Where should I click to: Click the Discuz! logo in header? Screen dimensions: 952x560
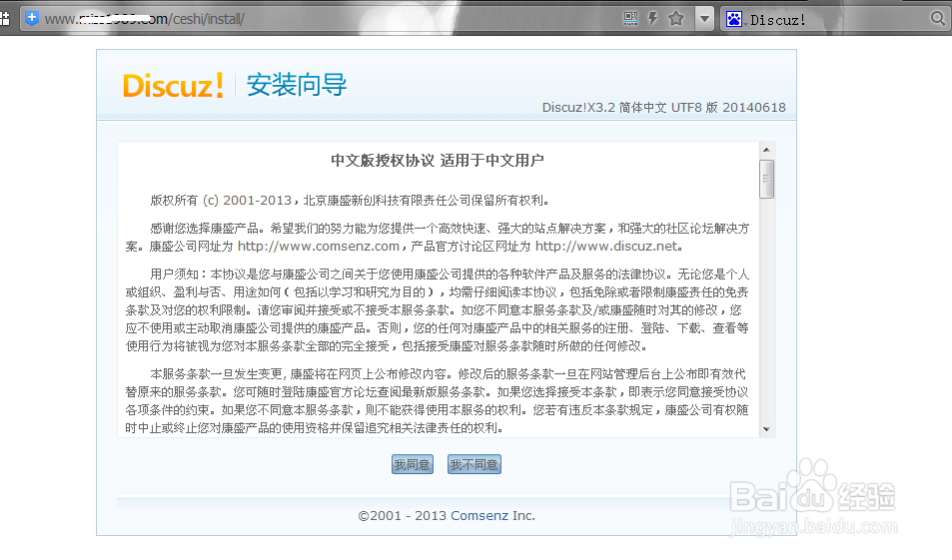[173, 85]
